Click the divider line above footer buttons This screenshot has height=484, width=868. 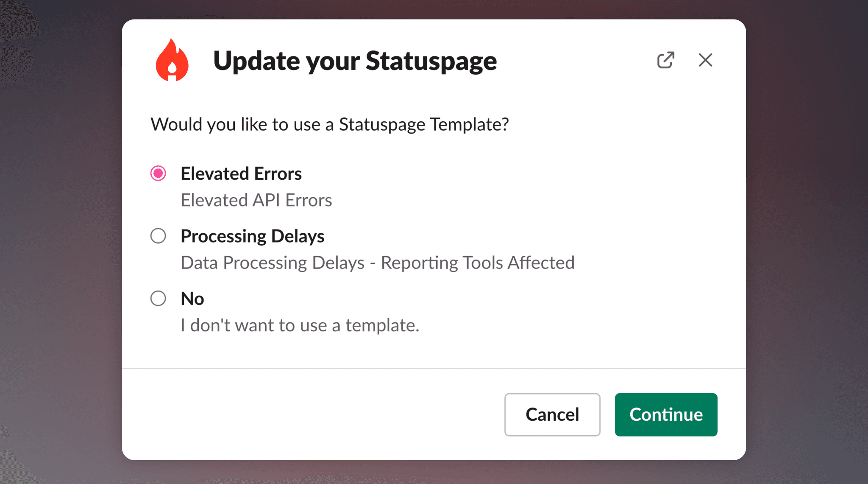coord(434,368)
